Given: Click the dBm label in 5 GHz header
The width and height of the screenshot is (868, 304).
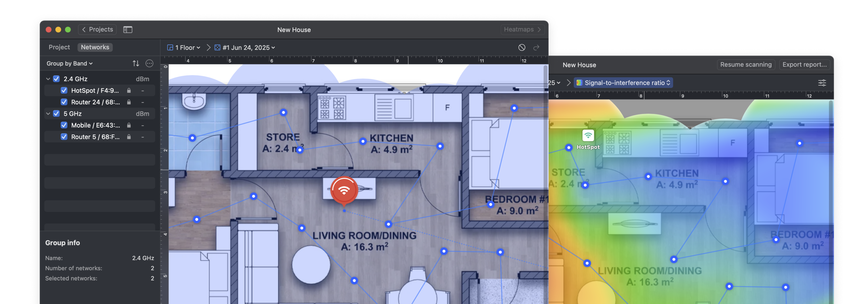Looking at the screenshot, I should pyautogui.click(x=142, y=114).
